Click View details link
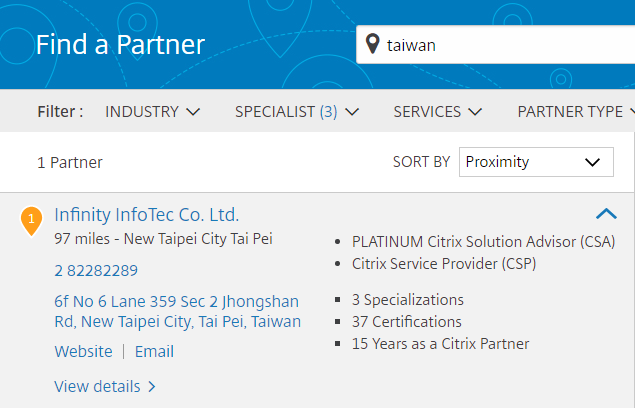 [x=98, y=386]
